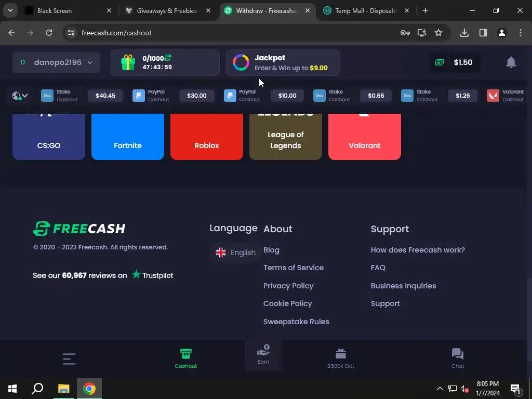Open the Chat tab in the bottom navigation
Image resolution: width=532 pixels, height=399 pixels.
point(458,358)
